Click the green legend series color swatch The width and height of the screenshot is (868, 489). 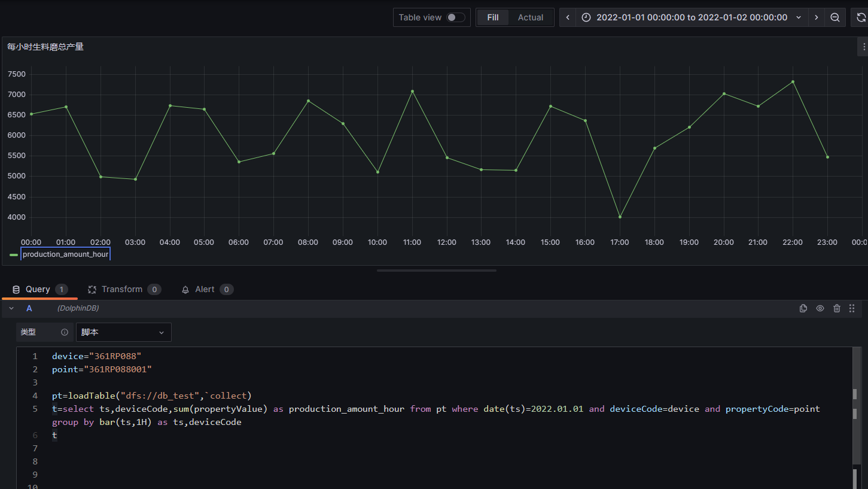tap(14, 254)
